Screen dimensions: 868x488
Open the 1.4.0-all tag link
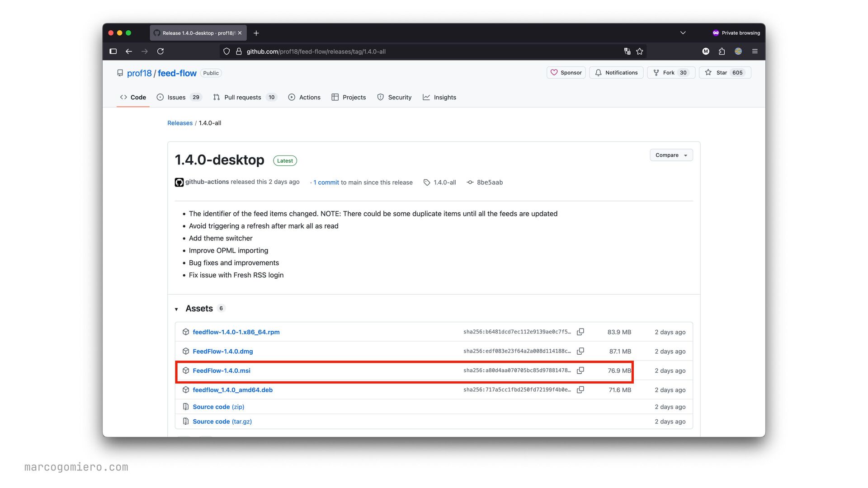(440, 183)
